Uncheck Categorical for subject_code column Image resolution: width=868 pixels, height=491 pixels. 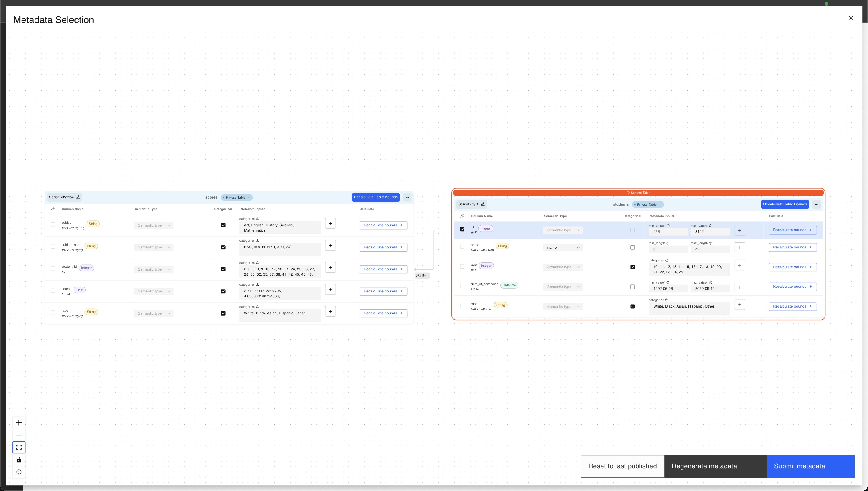coord(223,247)
